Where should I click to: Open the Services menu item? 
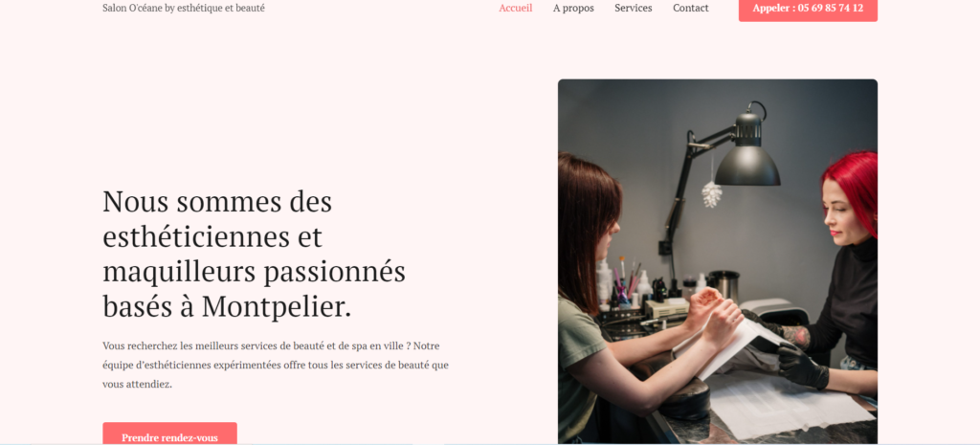coord(634,8)
